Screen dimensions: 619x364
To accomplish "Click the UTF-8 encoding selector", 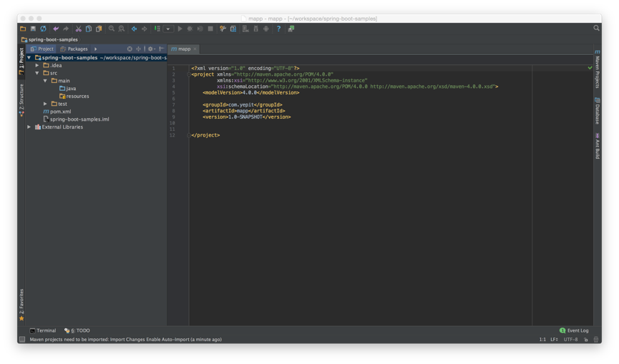I will click(x=571, y=339).
